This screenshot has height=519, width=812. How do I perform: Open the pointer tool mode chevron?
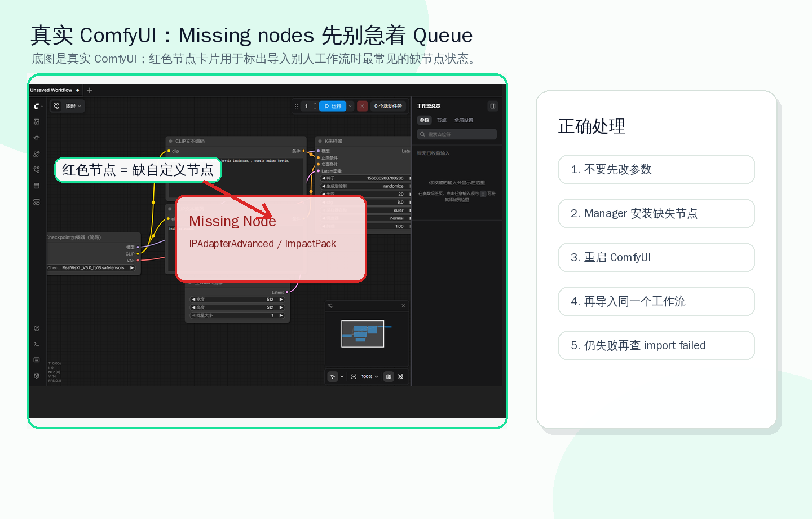[x=342, y=376]
